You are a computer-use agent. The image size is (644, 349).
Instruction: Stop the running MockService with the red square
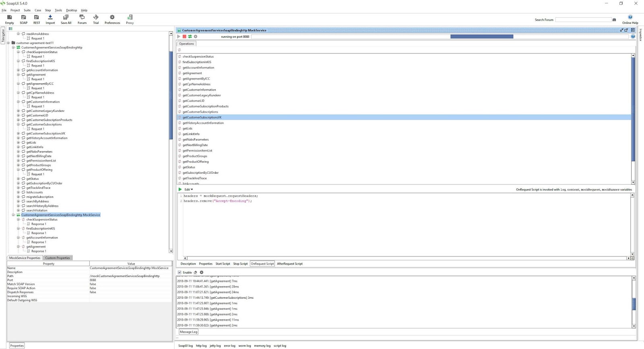(184, 37)
